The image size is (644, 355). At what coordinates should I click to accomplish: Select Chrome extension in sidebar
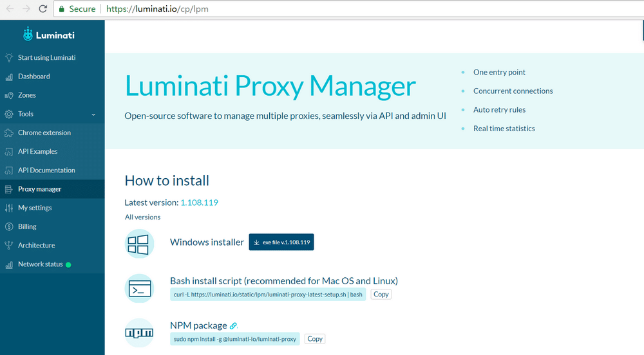[44, 133]
